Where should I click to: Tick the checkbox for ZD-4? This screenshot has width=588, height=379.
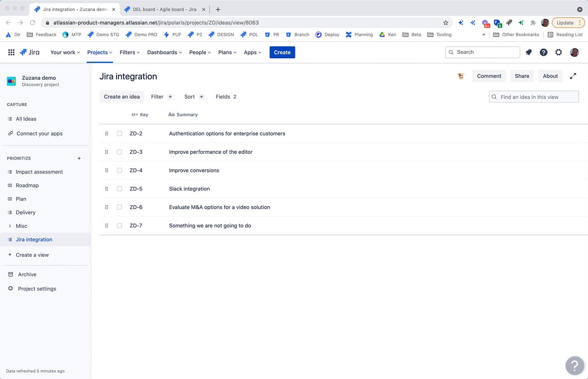119,170
